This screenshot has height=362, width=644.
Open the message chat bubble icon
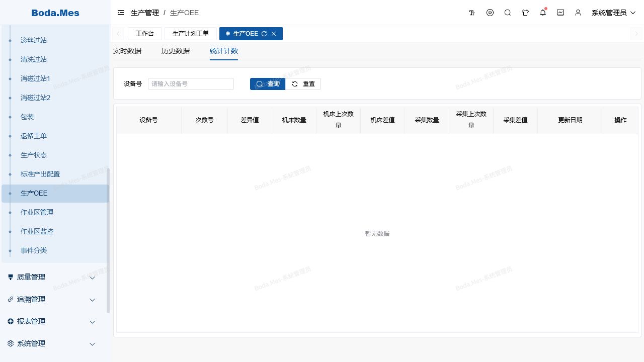pos(490,13)
